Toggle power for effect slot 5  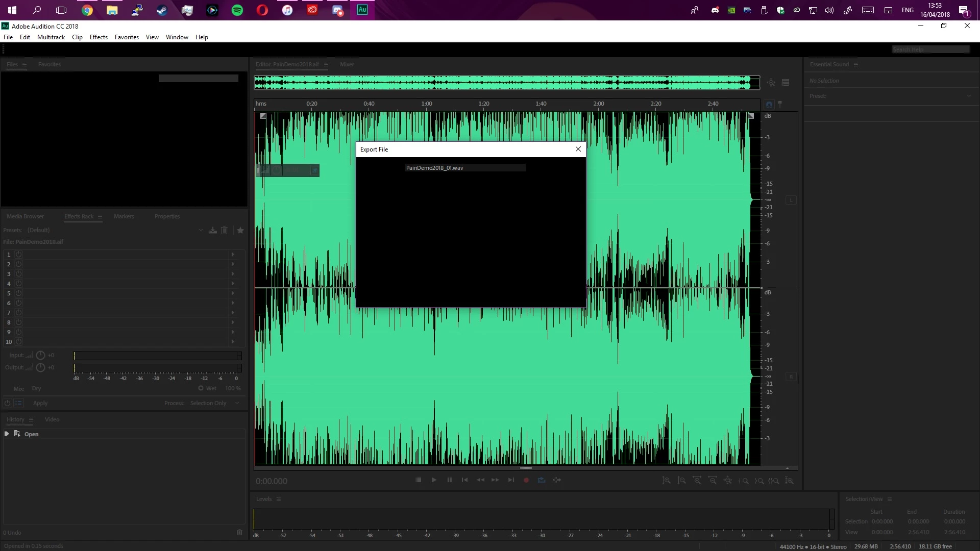click(19, 293)
